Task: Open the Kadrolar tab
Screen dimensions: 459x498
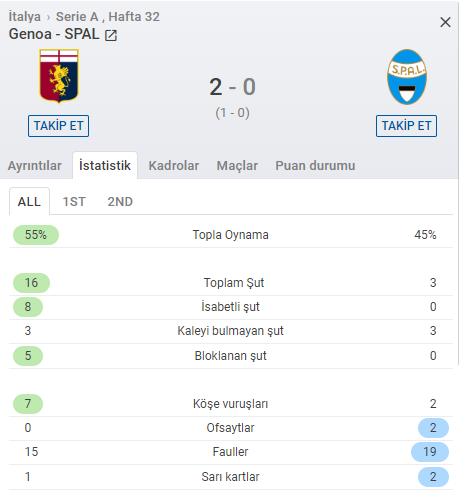Action: click(174, 166)
